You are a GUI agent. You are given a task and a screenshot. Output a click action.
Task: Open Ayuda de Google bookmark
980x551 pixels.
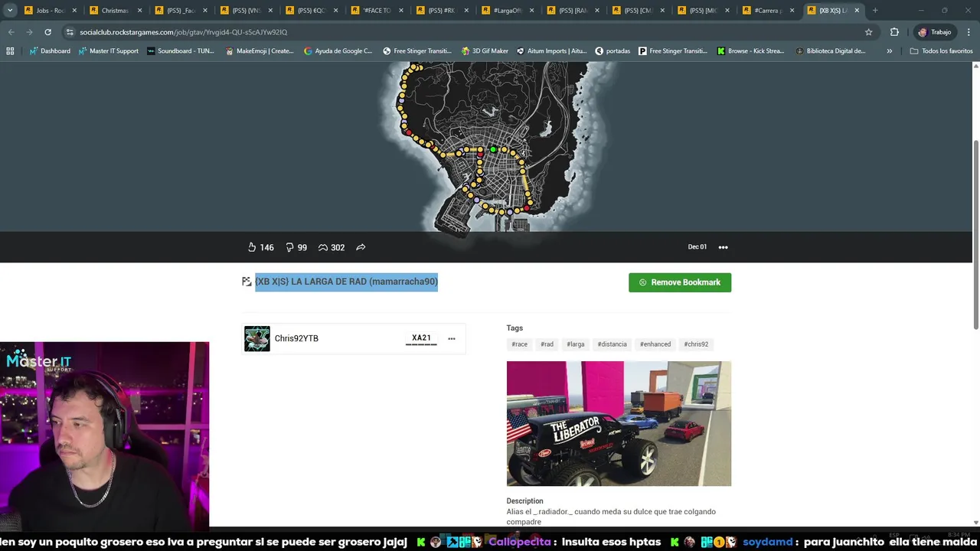click(338, 51)
